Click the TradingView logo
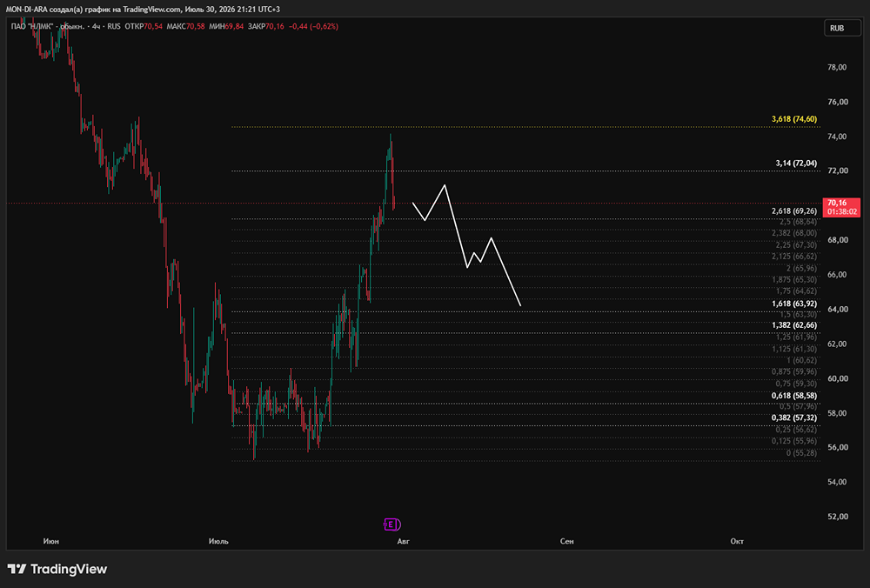The width and height of the screenshot is (870, 588). click(x=57, y=569)
